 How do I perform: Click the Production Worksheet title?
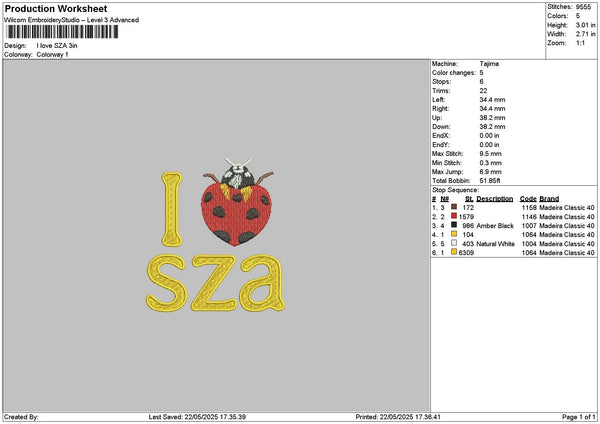pyautogui.click(x=56, y=8)
